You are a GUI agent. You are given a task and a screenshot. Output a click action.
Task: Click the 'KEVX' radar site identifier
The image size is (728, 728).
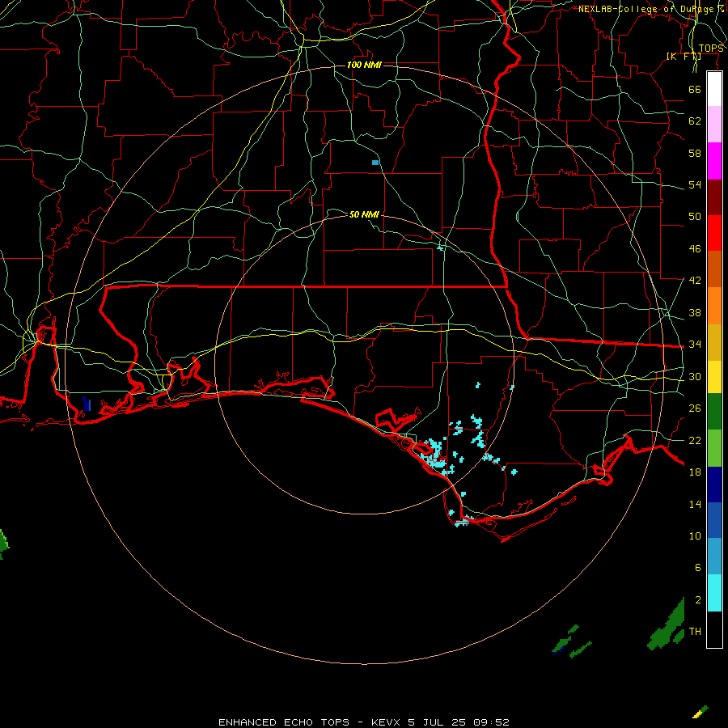[385, 722]
